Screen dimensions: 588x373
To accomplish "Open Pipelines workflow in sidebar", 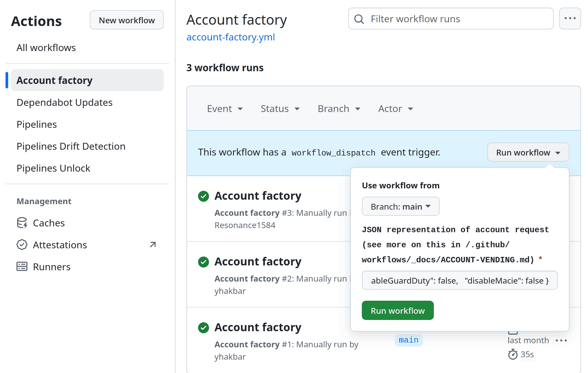I will (x=37, y=124).
